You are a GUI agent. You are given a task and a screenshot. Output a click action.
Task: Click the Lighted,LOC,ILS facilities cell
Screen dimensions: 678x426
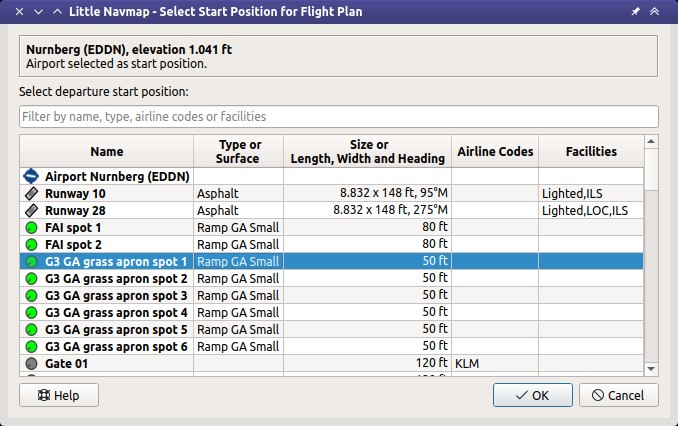[x=591, y=211]
